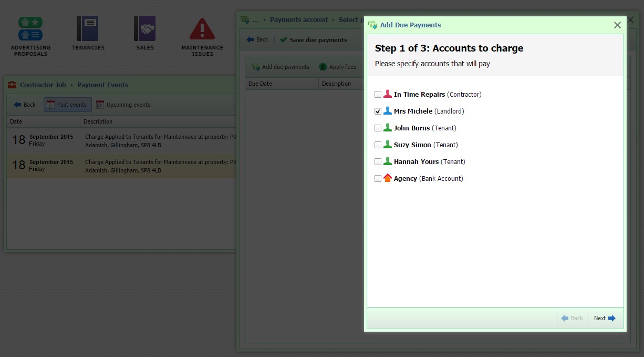Check the In Time Repairs checkbox
Viewport: 644px width, 357px height.
tap(378, 95)
